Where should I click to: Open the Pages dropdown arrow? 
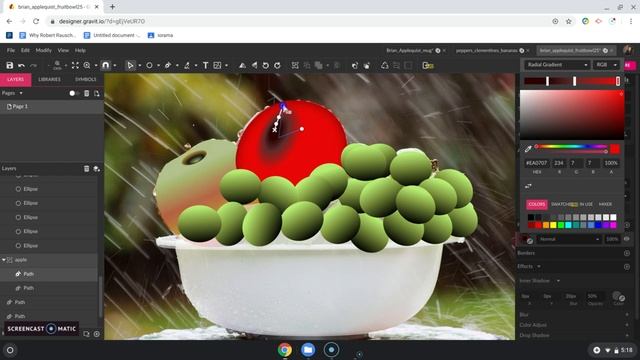(x=21, y=93)
